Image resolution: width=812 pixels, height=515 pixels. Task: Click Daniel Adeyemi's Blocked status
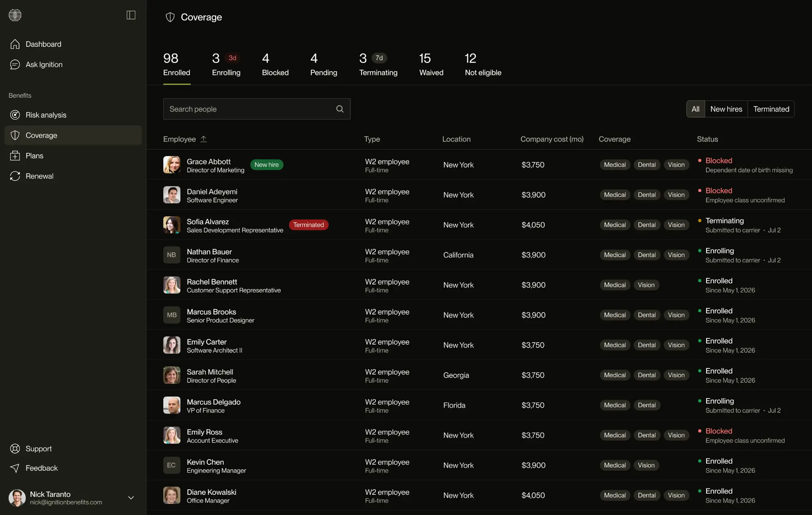pos(718,191)
